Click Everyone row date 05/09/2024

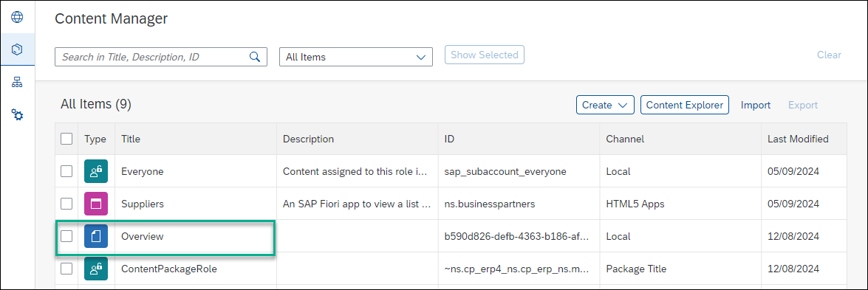click(x=793, y=171)
